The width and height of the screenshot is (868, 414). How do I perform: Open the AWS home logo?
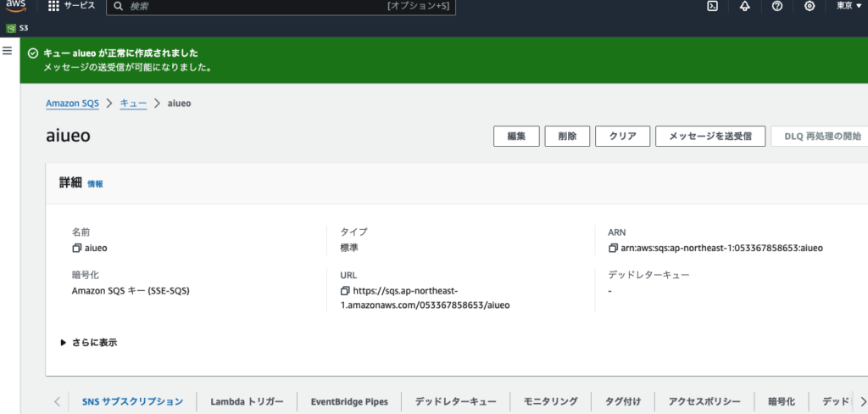pyautogui.click(x=15, y=5)
